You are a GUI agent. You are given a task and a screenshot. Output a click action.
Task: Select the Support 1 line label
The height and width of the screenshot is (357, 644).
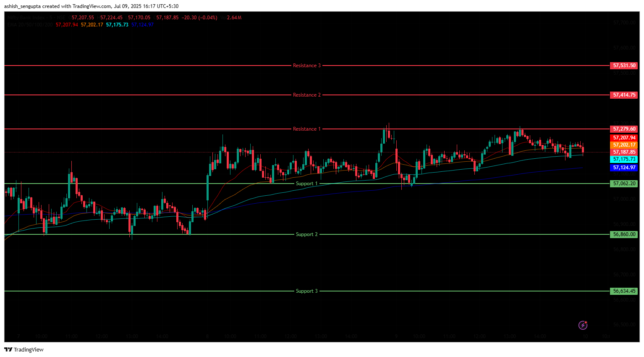[307, 184]
